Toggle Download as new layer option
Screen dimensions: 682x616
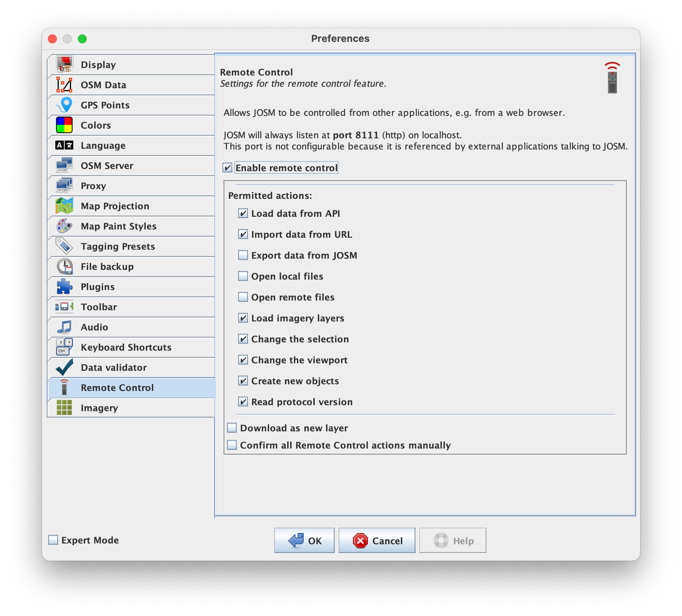(232, 428)
